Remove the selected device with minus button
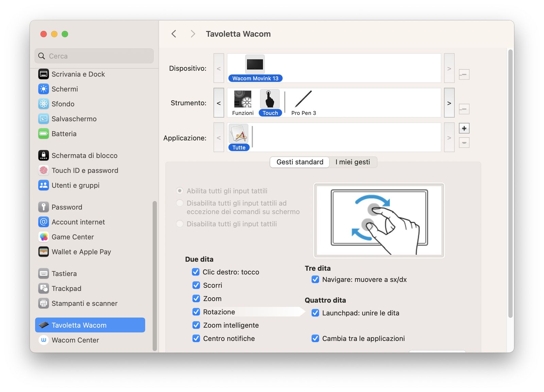This screenshot has width=544, height=392. pyautogui.click(x=464, y=74)
